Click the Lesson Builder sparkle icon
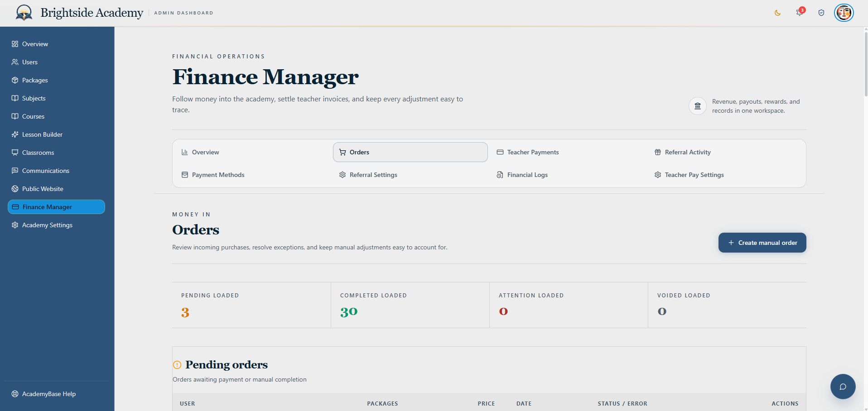 [15, 134]
